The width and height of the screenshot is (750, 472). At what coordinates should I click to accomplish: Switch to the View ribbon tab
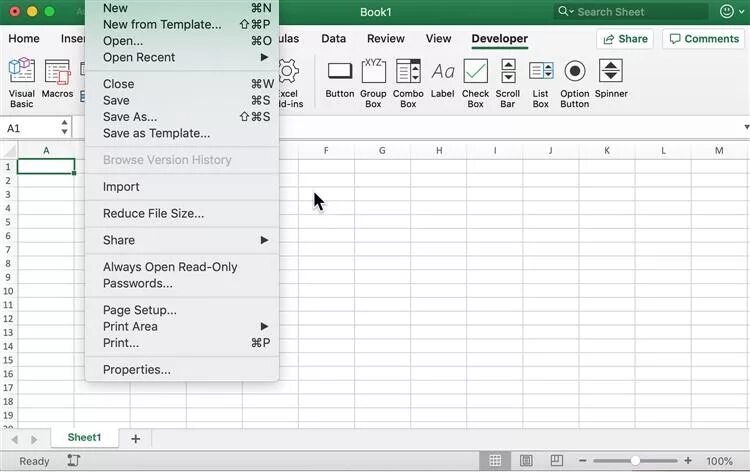[438, 39]
